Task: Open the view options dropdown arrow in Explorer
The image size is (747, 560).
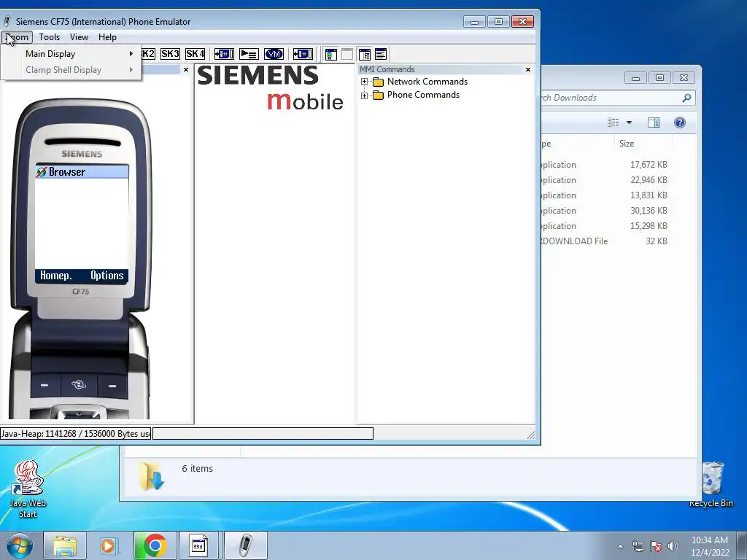Action: click(x=629, y=122)
